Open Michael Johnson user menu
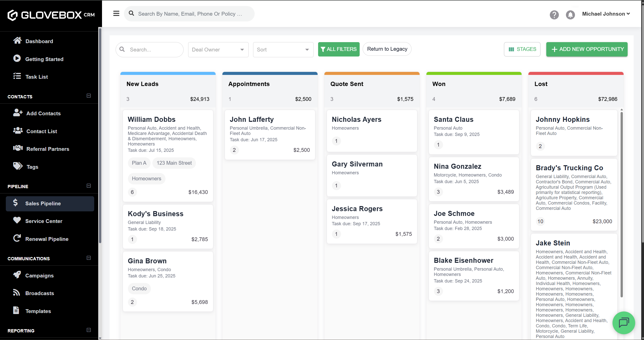 [606, 14]
